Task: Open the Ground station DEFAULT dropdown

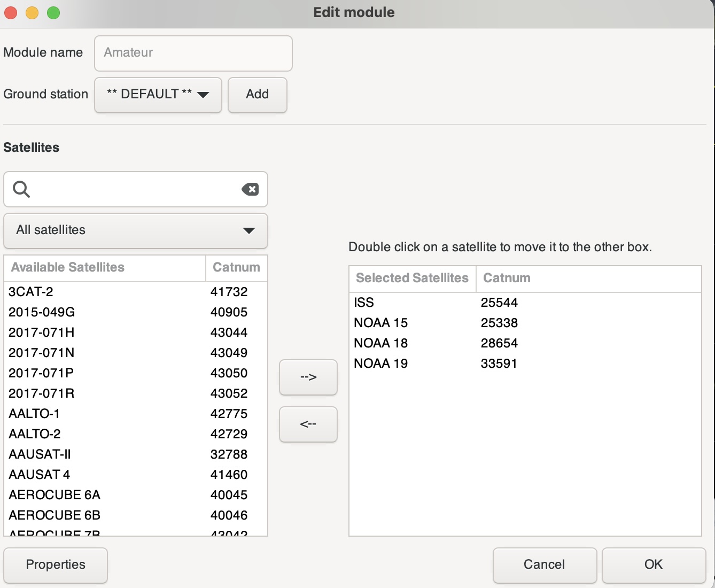Action: click(158, 95)
